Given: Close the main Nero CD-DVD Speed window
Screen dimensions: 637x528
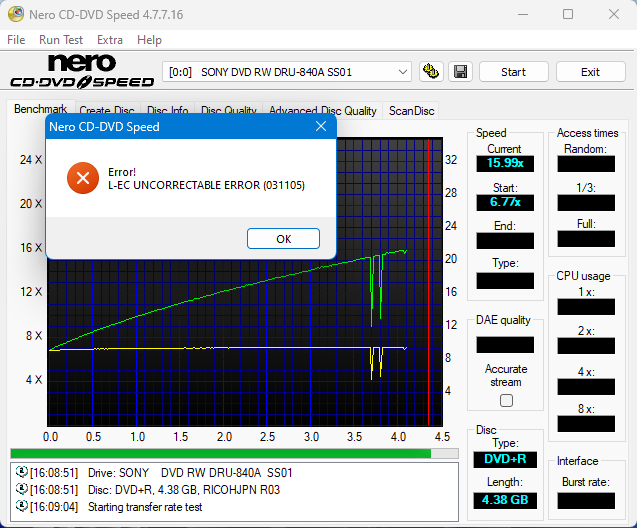Looking at the screenshot, I should 614,15.
